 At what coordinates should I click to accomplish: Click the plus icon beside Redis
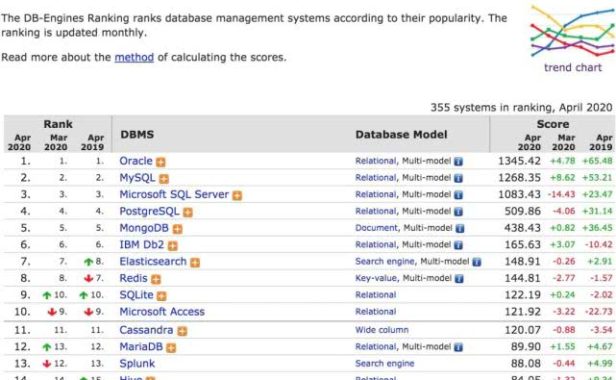click(156, 279)
